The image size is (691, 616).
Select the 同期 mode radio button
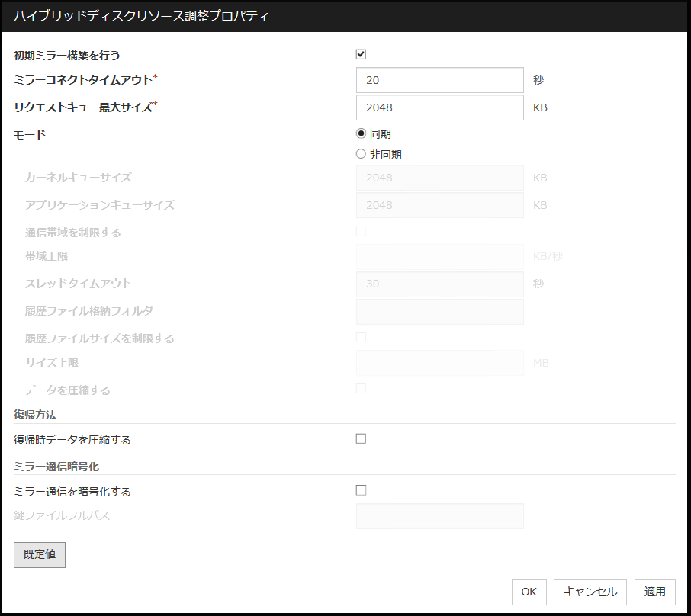click(x=361, y=133)
